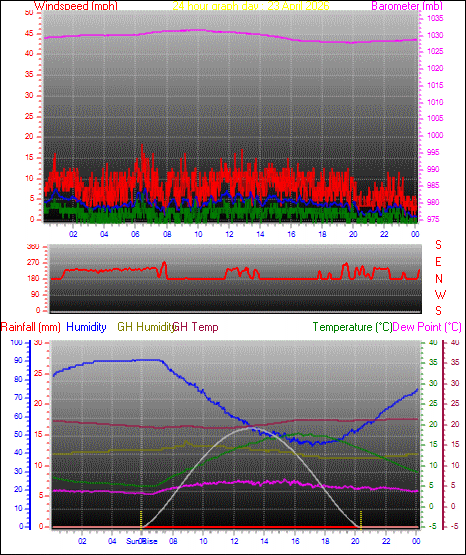The image size is (466, 555).
Task: Click barometer axis value 1005
Action: coord(435,118)
